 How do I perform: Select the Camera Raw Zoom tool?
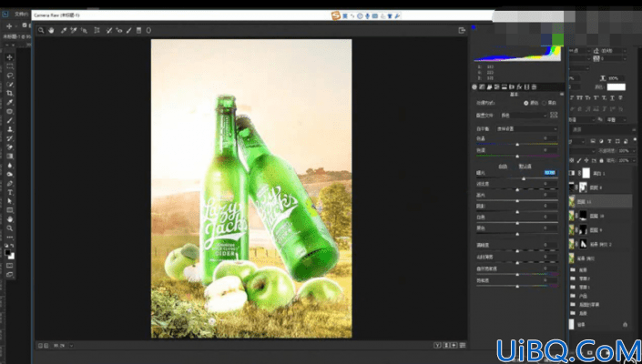(41, 30)
